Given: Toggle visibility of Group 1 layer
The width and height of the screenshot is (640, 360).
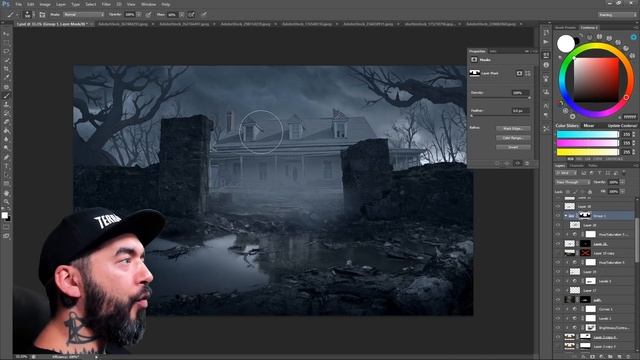Looking at the screenshot, I should [558, 216].
